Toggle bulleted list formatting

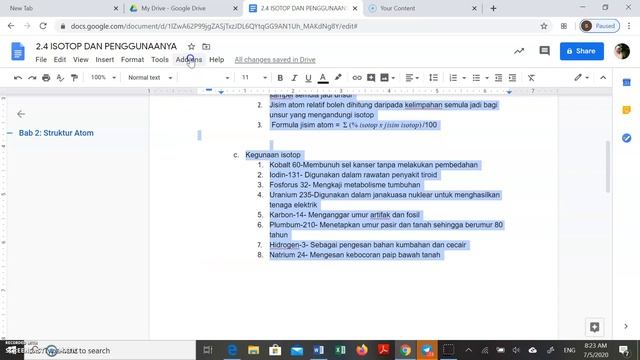pos(476,78)
